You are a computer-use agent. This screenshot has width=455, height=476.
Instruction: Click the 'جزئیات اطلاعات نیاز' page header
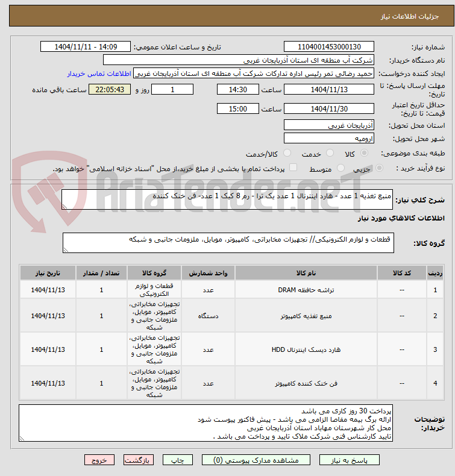click(410, 16)
